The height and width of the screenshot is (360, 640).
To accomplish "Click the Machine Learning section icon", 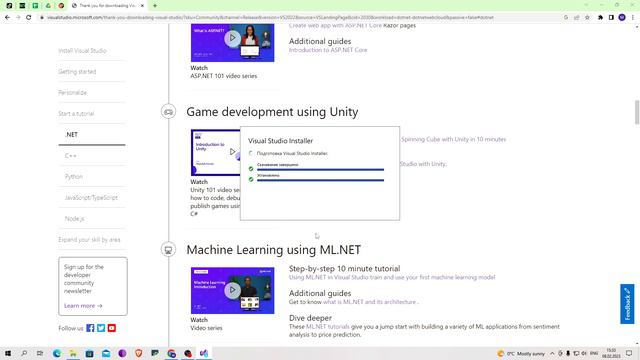I will point(169,250).
